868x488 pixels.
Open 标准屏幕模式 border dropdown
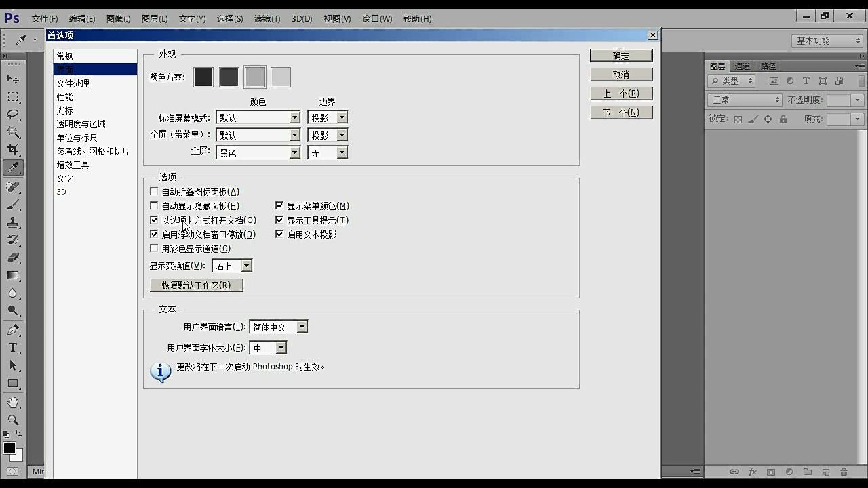[328, 117]
